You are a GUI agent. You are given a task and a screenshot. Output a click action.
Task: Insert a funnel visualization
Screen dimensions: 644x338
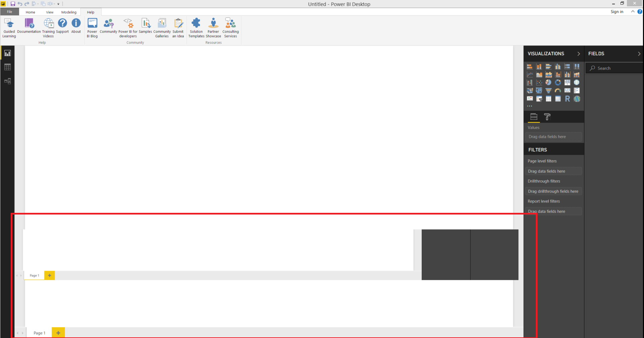(x=549, y=91)
